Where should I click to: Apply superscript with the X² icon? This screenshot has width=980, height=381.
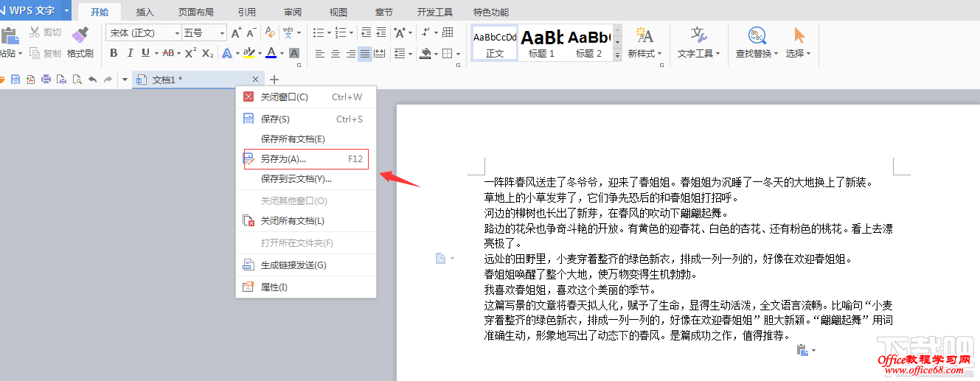190,53
